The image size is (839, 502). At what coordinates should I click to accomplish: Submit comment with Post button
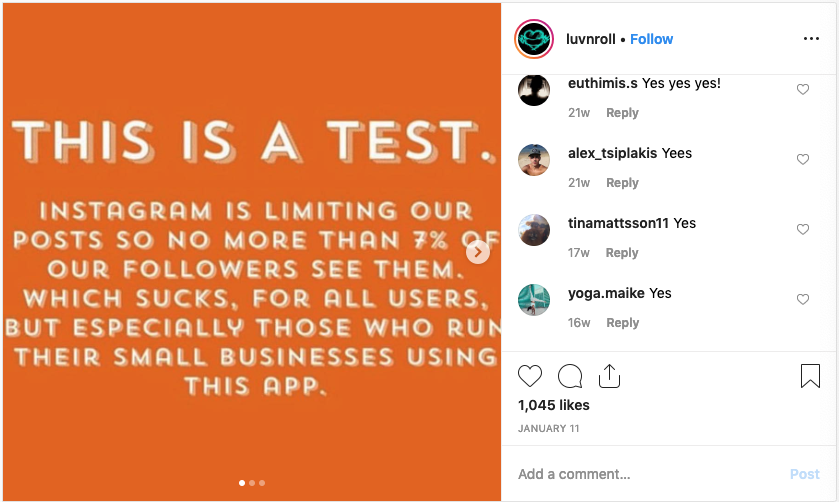805,474
